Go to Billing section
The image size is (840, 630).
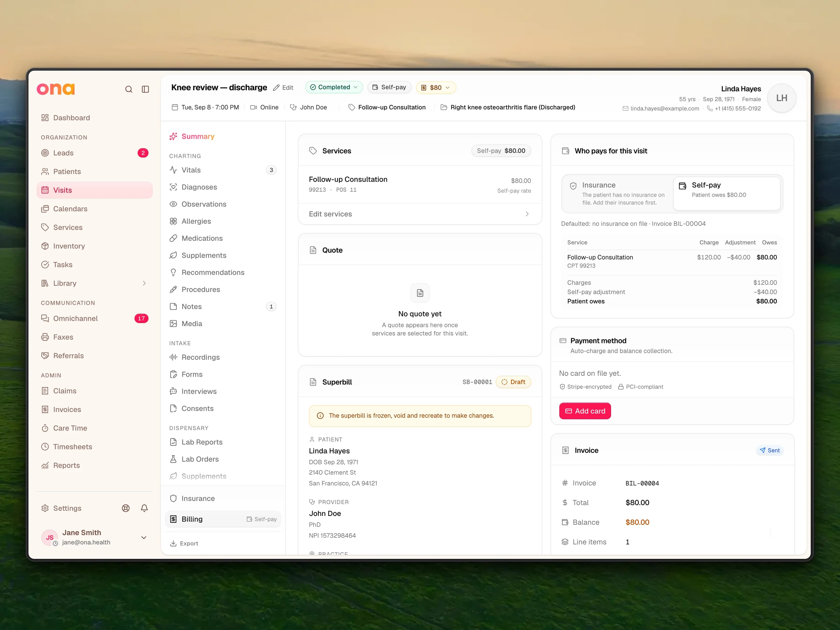click(x=223, y=519)
